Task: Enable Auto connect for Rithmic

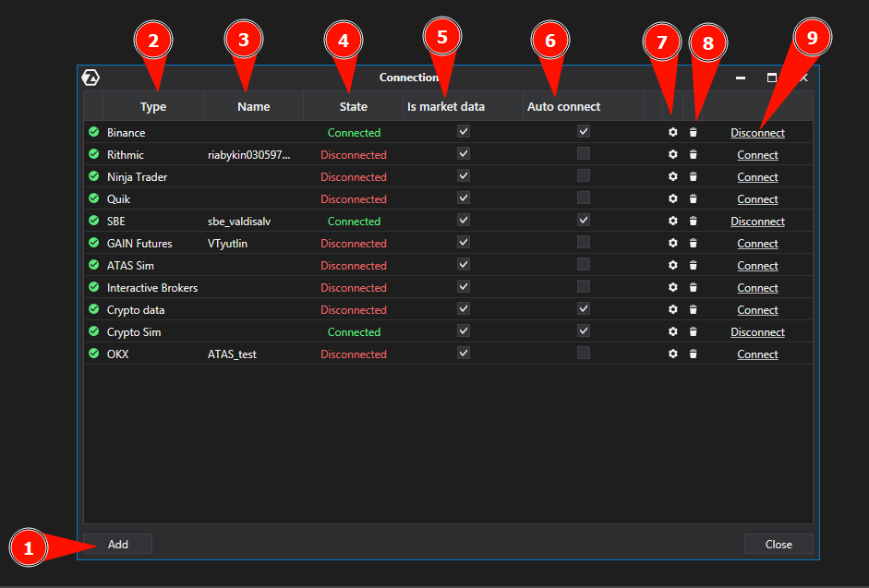Action: click(x=583, y=153)
